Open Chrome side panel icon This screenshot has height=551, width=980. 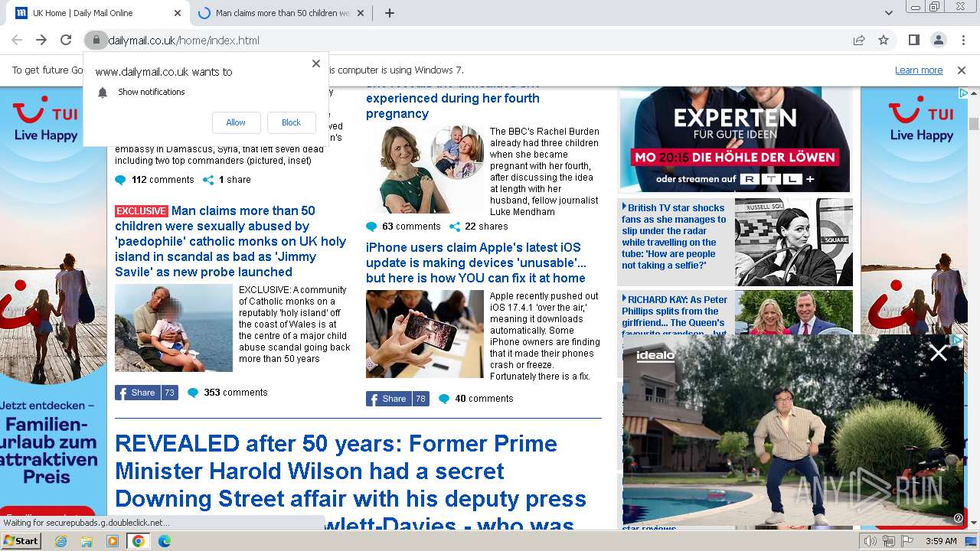click(914, 40)
